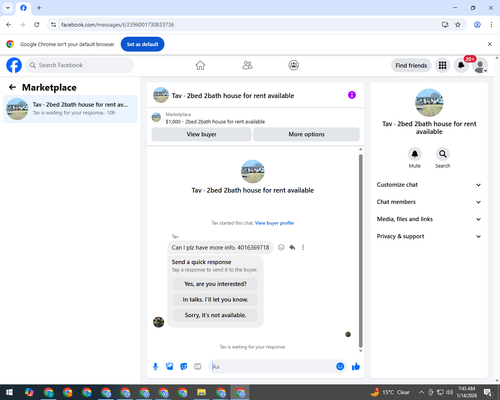Open the emoji picker in message field
Screen dimensions: 500x400
(x=340, y=367)
